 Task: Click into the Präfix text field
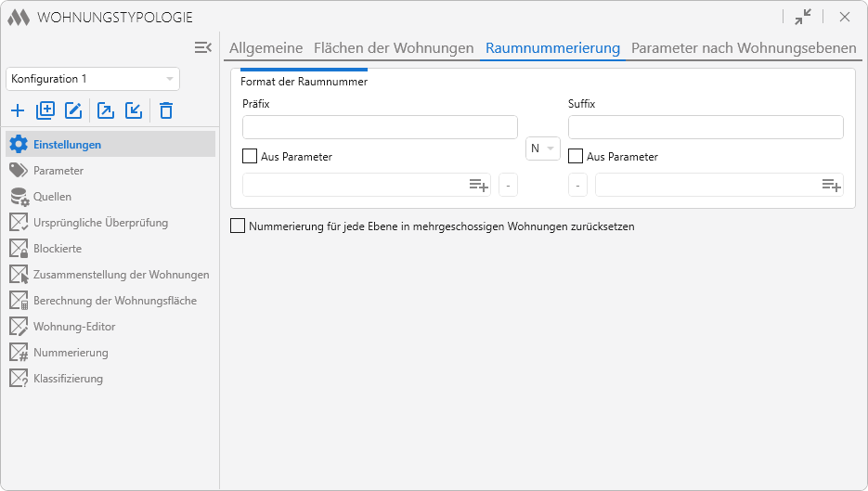coord(380,127)
